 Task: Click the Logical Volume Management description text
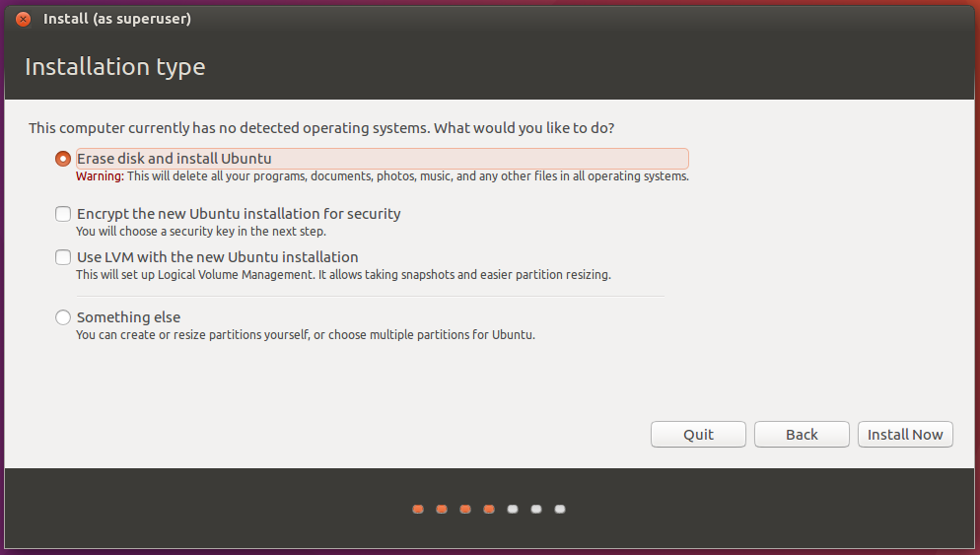click(344, 275)
